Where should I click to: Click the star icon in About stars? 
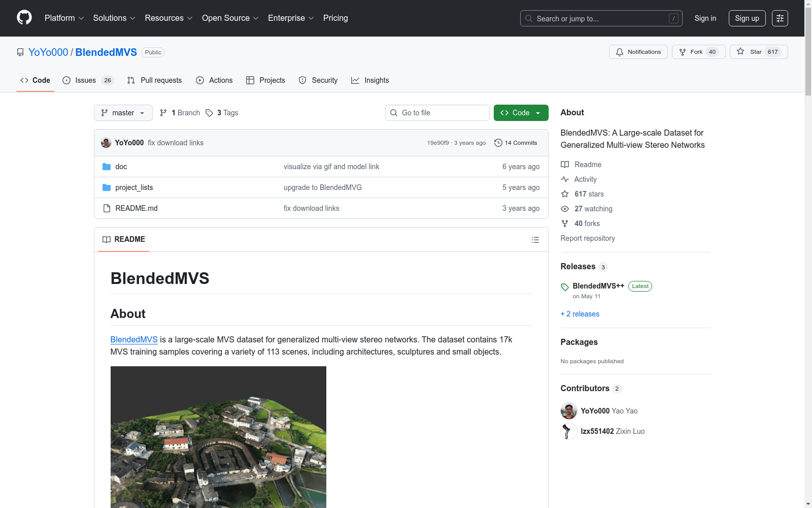(565, 194)
